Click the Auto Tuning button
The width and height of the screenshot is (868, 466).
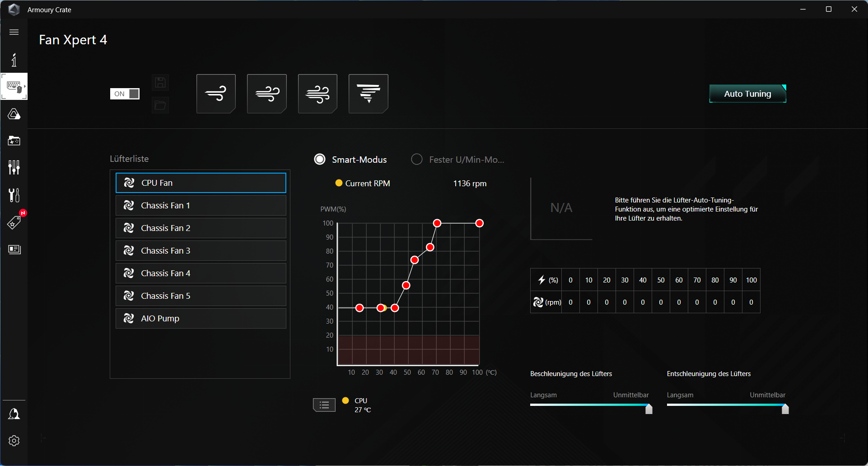tap(747, 94)
